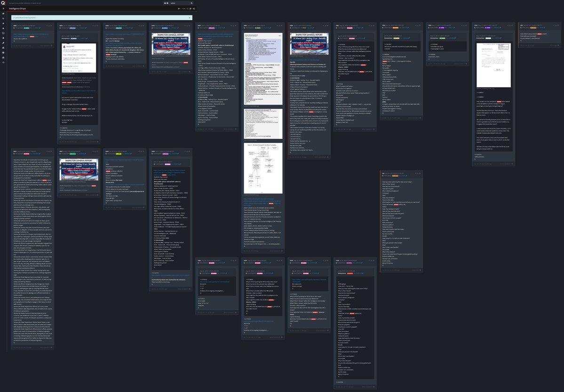
Task: Open the hamburger menu above the sidebar
Action: (3, 8)
